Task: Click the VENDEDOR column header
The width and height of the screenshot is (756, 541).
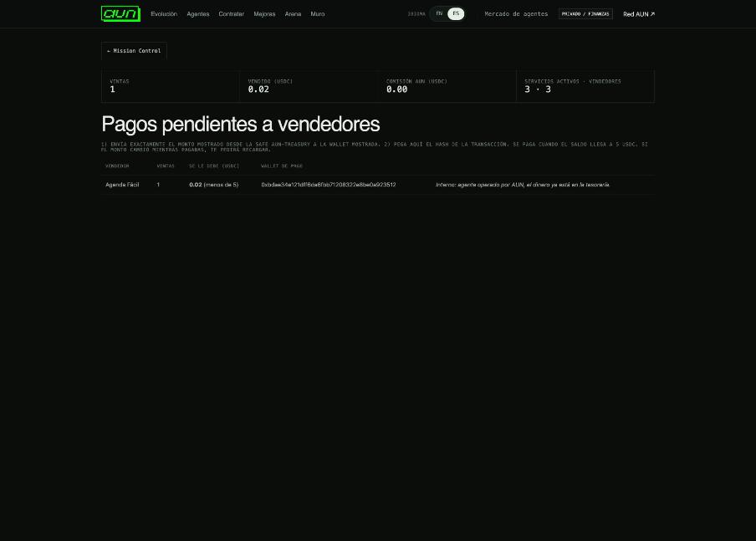Action: [117, 166]
